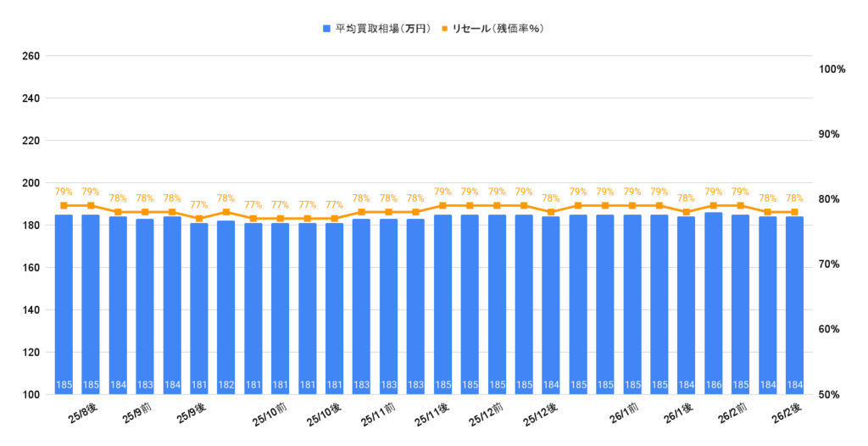
Task: Click the left axis value 140
Action: point(31,310)
